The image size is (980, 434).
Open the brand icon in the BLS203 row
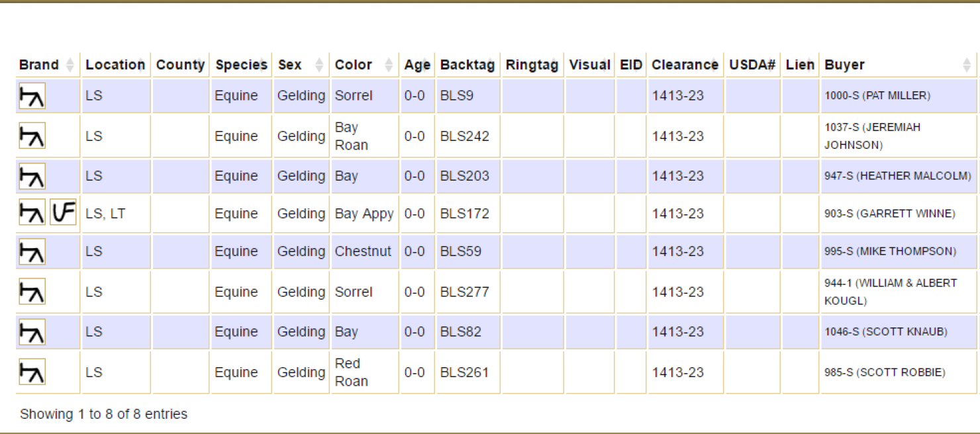(x=32, y=176)
